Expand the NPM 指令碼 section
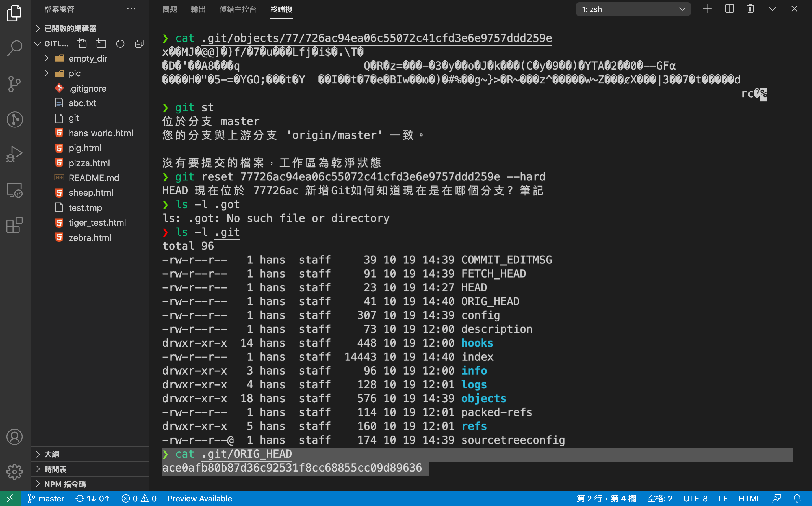 tap(90, 484)
